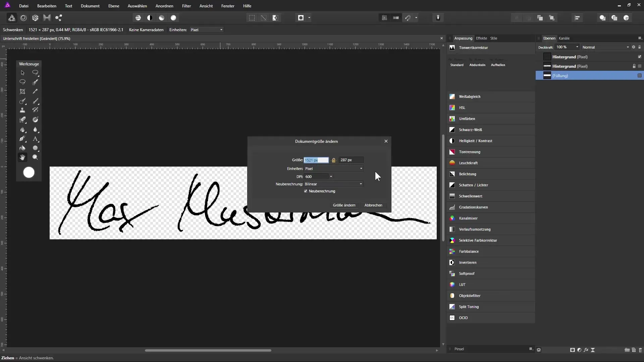The width and height of the screenshot is (644, 362).
Task: Toggle visibility checkbox of the Füllung layer
Action: click(640, 76)
